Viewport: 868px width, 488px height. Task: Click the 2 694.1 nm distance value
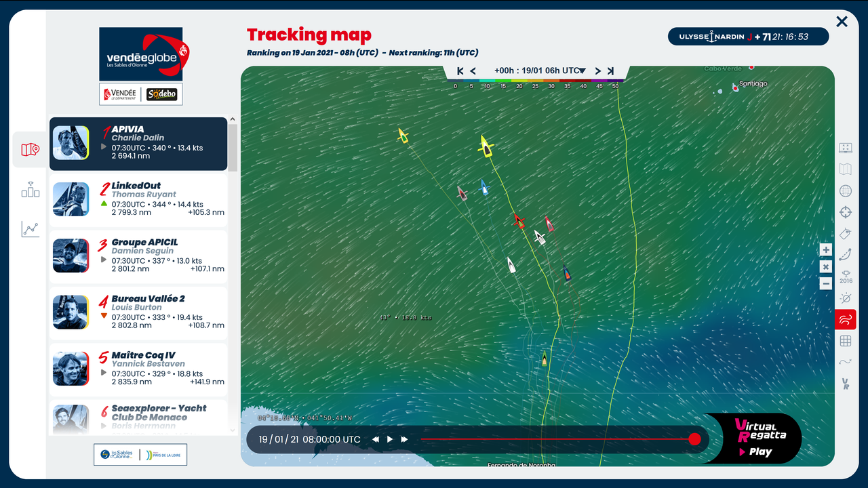pyautogui.click(x=131, y=156)
